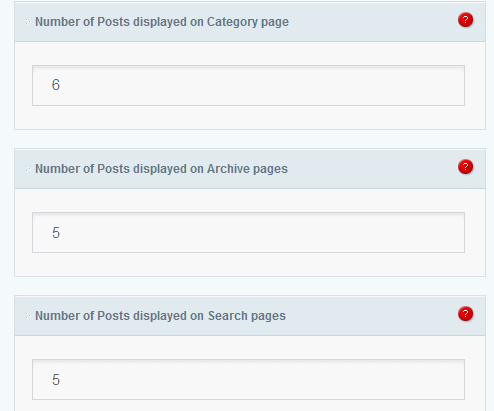
Task: Select the 'Number of Posts displayed on Archive pages' label
Action: [161, 169]
